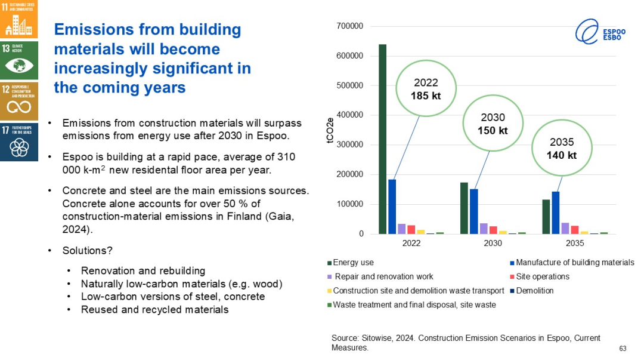Click the SDG 11 Sustainable Cities icon

coord(19,19)
